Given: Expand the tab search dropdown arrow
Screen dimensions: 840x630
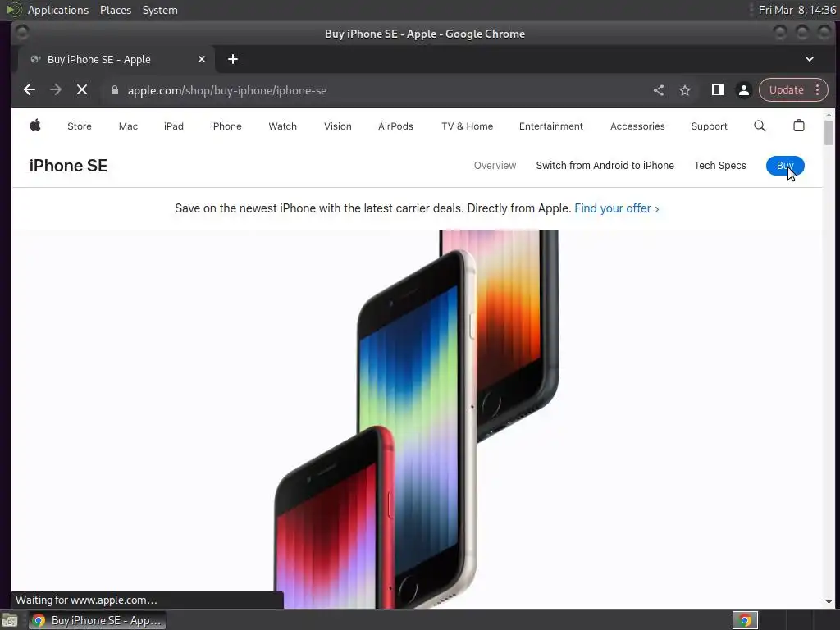Looking at the screenshot, I should tap(810, 59).
